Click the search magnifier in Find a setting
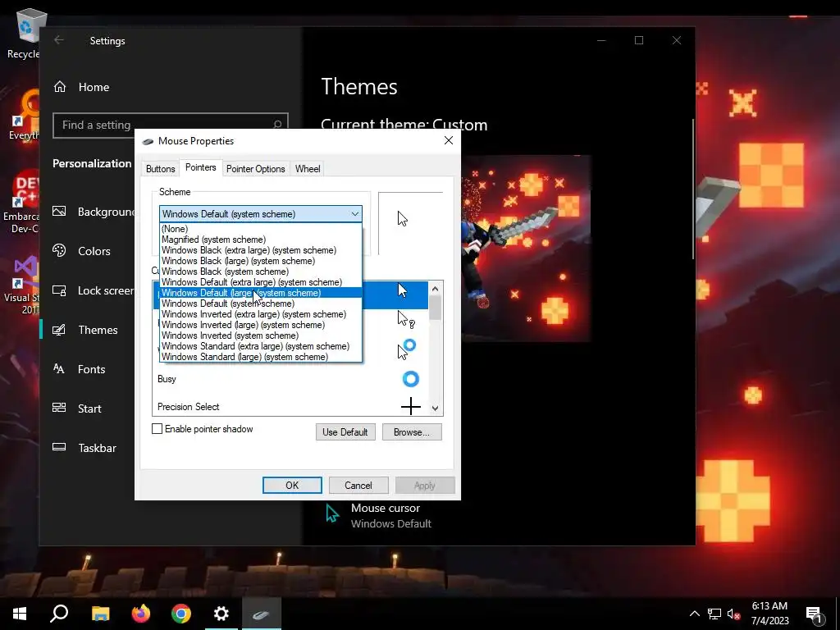This screenshot has width=840, height=630. (277, 125)
